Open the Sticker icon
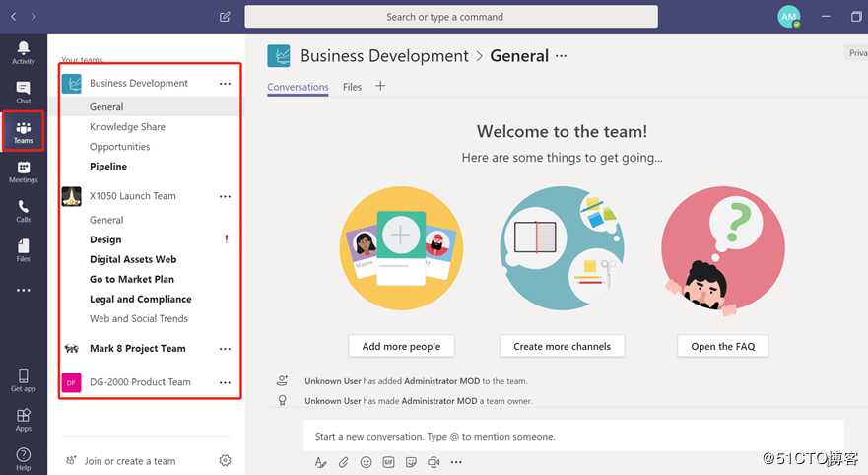 411,462
